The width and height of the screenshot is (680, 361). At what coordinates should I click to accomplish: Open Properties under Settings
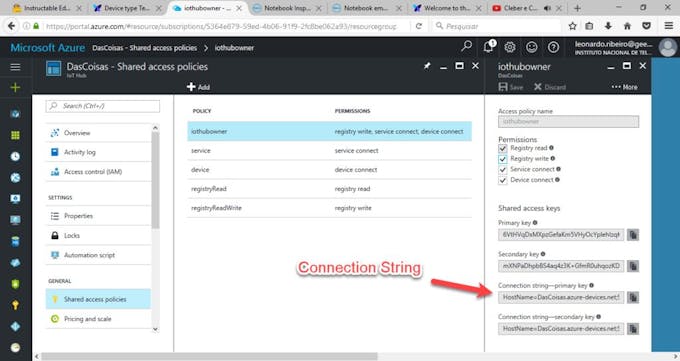[x=98, y=216]
